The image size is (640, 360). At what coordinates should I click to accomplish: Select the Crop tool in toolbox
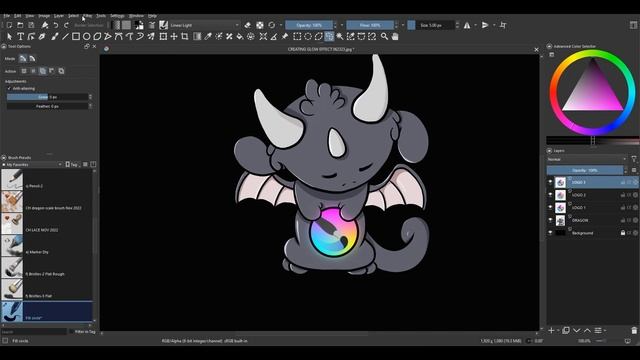pyautogui.click(x=184, y=37)
